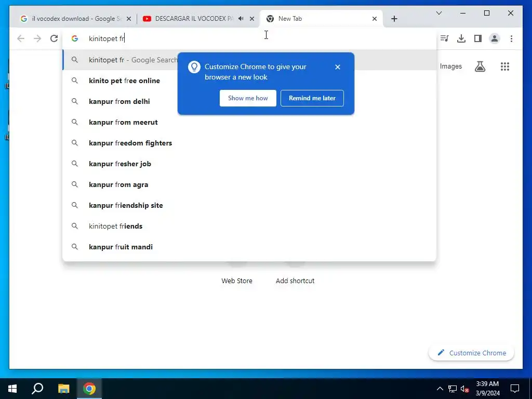The image size is (532, 399).
Task: Select the 'kanpur from meerut' suggestion
Action: [x=249, y=122]
